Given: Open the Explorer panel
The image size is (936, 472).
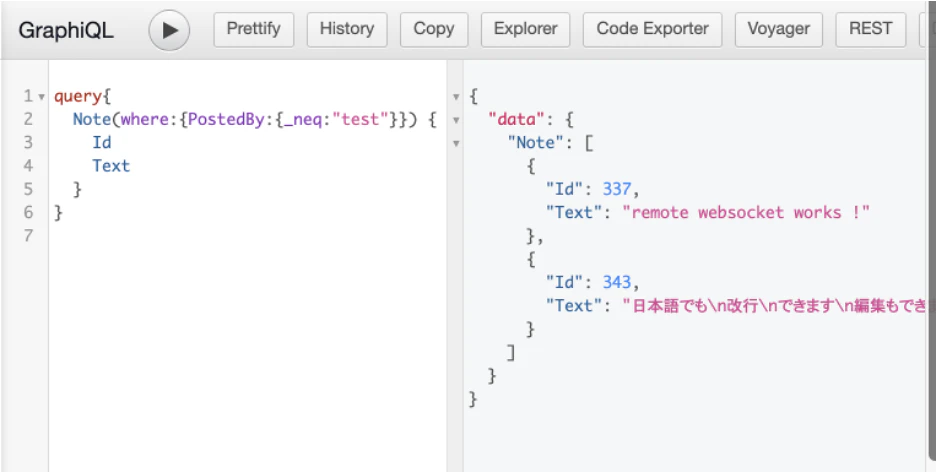Looking at the screenshot, I should (525, 29).
